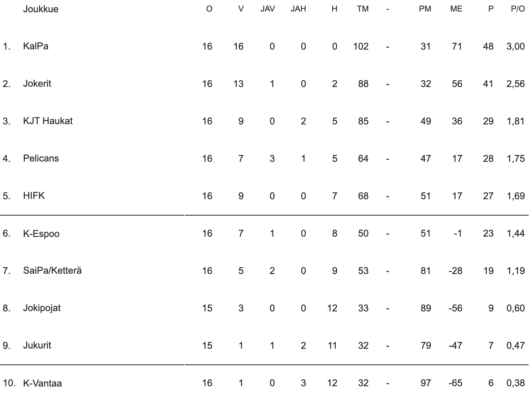
Task: Click the SaiPa/Ketterä team name
Action: point(52,271)
